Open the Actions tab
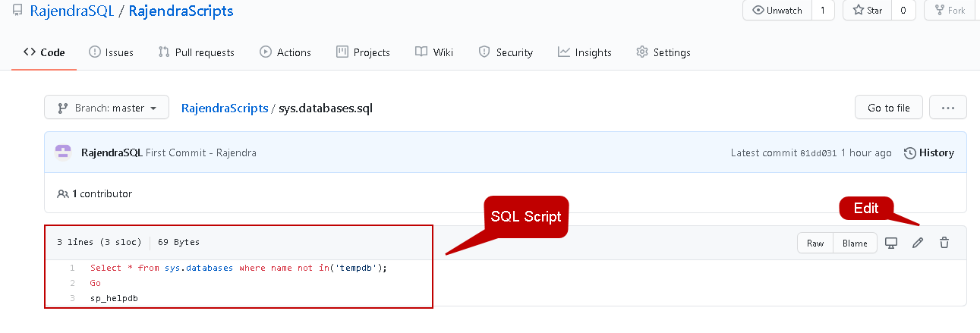Viewport: 980px width, 333px height. pos(285,52)
